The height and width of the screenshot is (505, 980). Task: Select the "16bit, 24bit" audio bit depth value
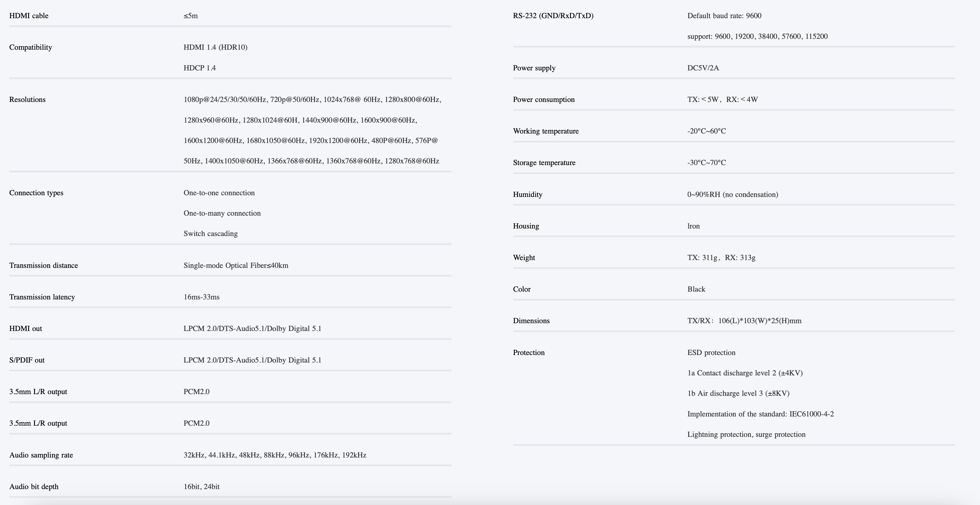[202, 486]
